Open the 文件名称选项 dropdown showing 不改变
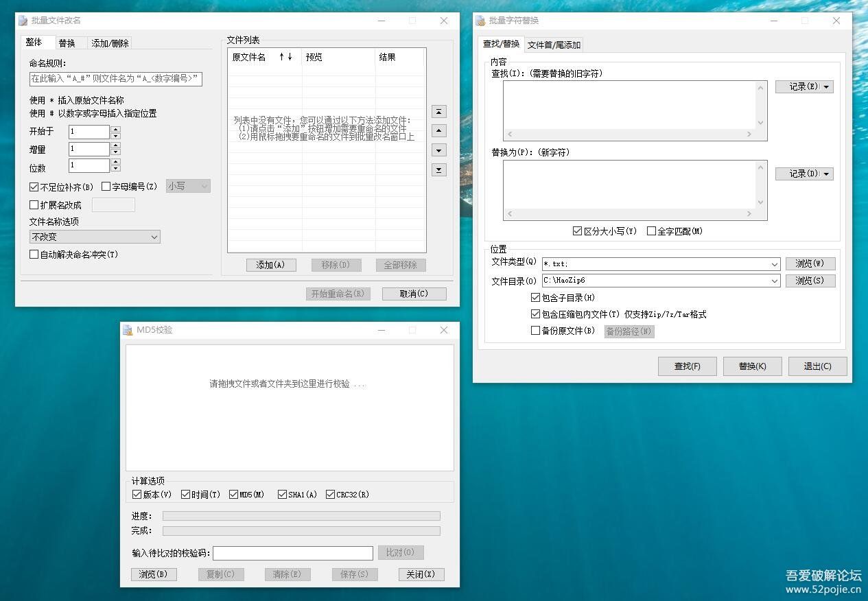The height and width of the screenshot is (601, 868). click(x=95, y=237)
